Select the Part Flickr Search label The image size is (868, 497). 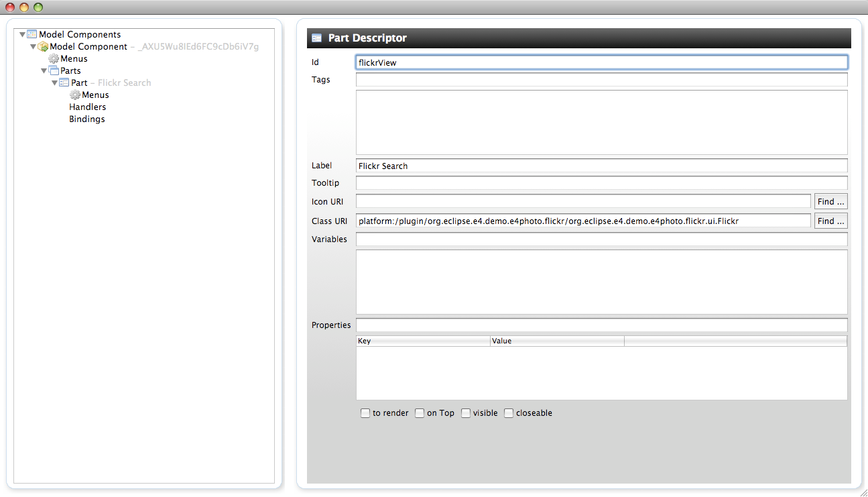pos(111,82)
